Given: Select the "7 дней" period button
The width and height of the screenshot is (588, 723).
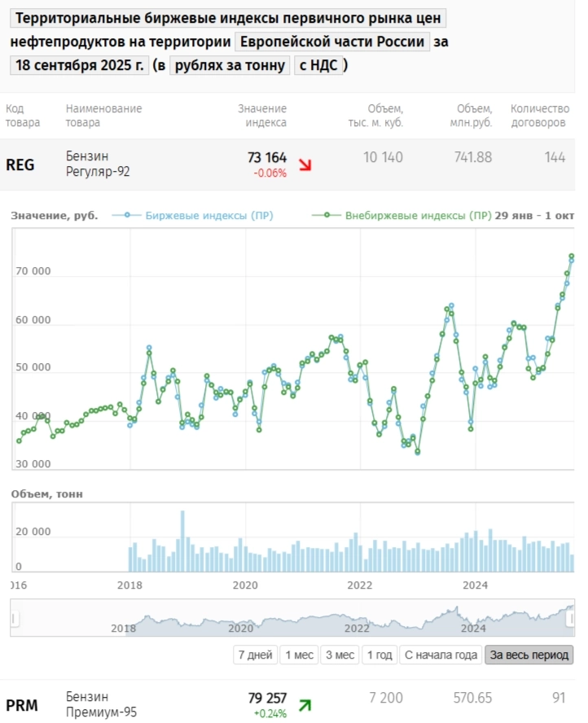Looking at the screenshot, I should [252, 655].
